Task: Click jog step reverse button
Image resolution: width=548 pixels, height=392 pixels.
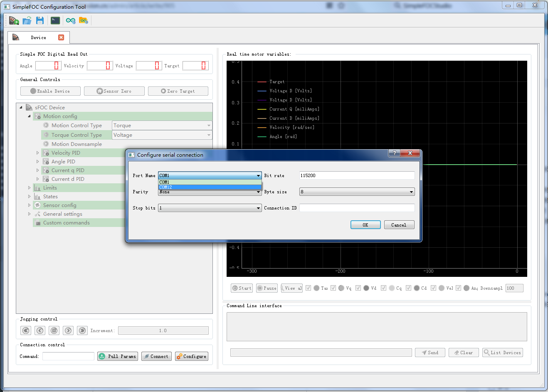Action: (40, 330)
